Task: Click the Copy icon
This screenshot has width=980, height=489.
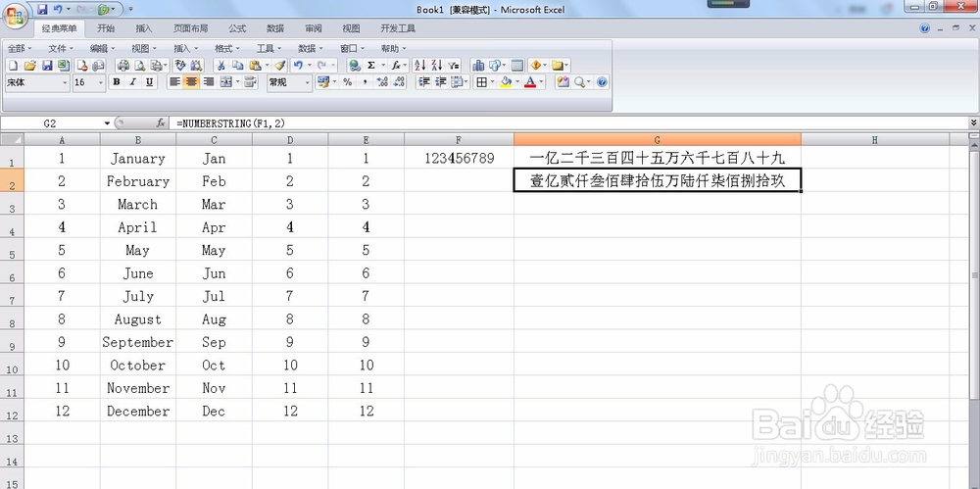Action: [237, 65]
